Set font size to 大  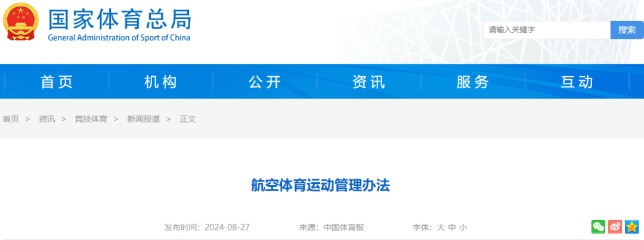[x=441, y=227]
